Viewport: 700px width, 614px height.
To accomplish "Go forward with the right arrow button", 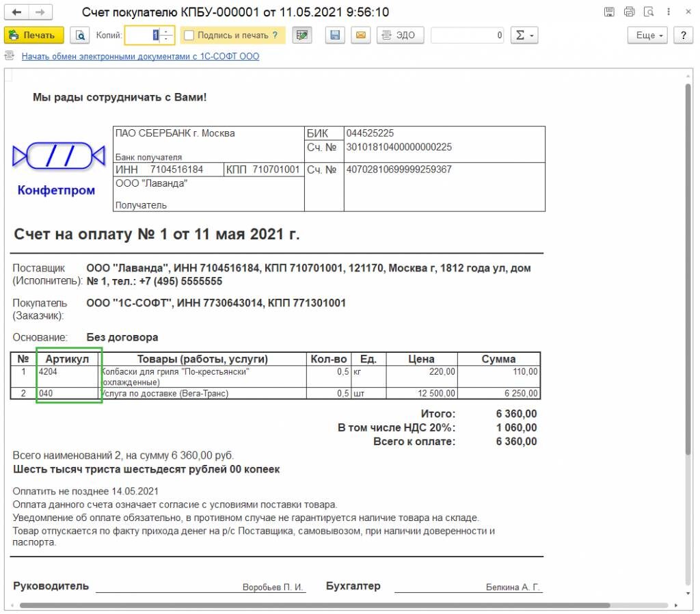I will 40,12.
